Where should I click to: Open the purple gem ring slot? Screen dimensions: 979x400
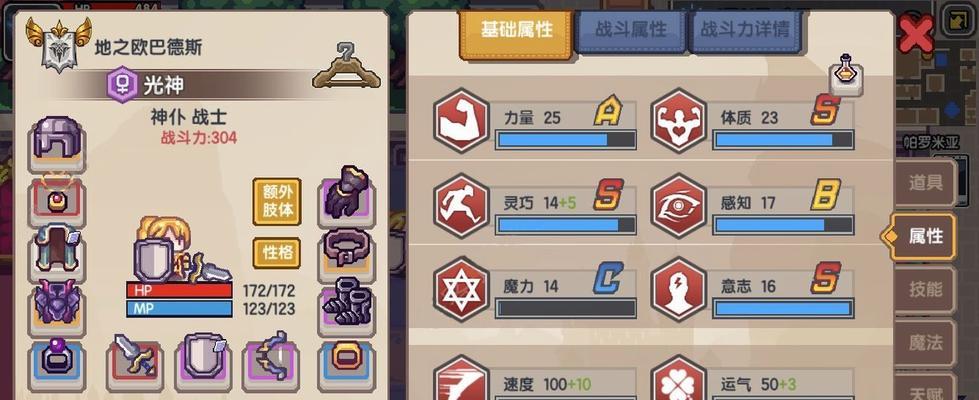[57, 361]
